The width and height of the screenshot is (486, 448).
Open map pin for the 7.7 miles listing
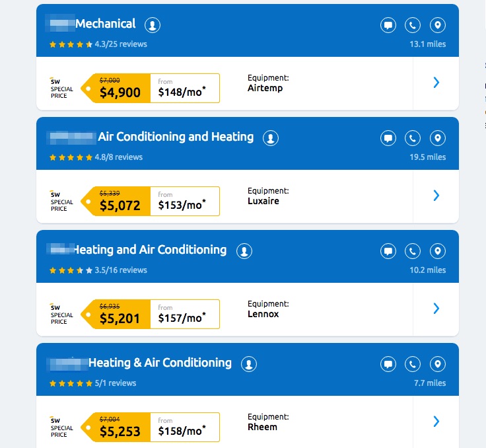437,365
